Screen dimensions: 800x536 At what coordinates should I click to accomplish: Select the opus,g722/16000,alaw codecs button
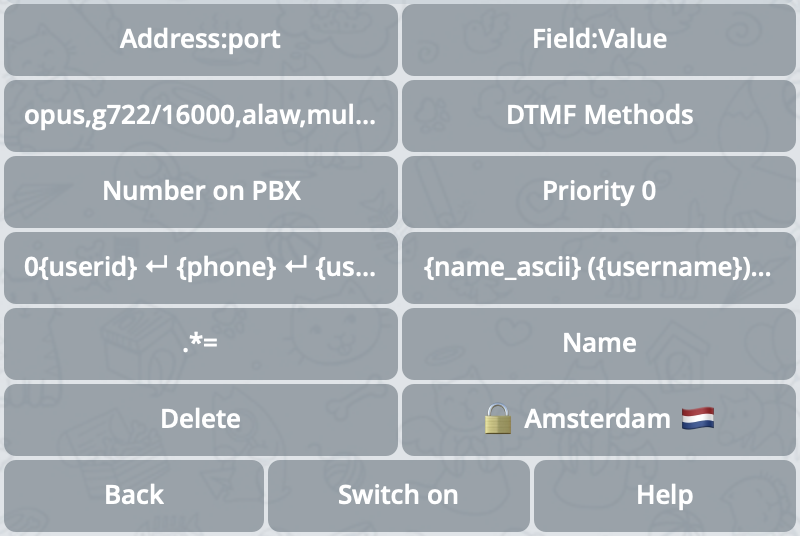[x=201, y=116]
